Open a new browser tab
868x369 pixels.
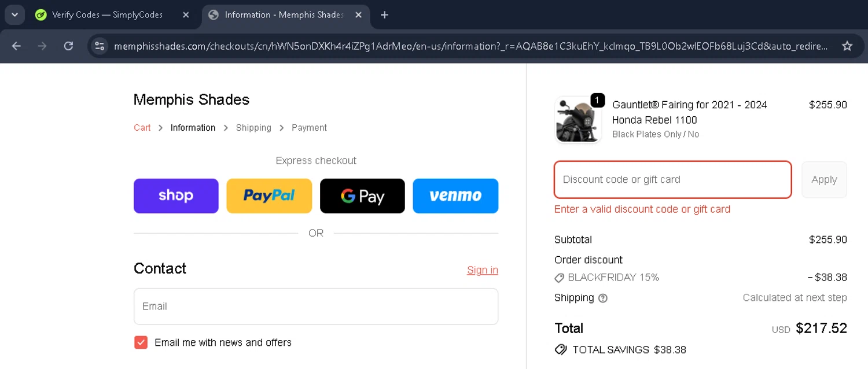tap(384, 15)
